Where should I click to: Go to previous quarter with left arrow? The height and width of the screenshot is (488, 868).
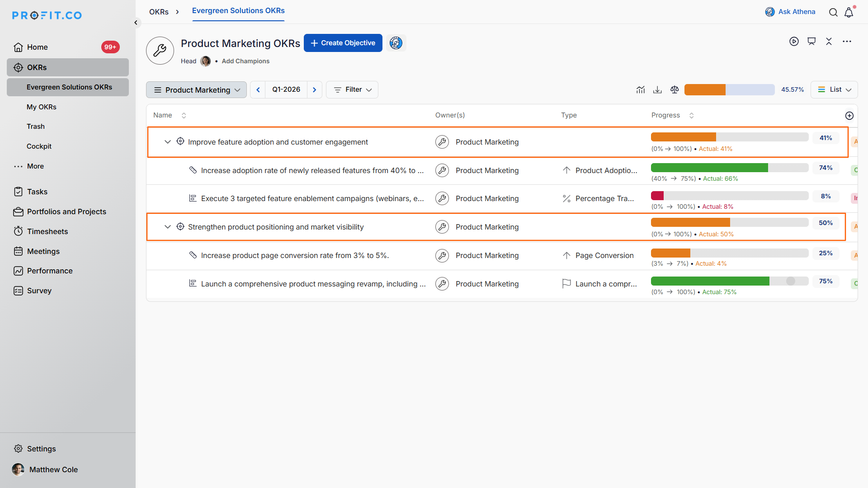tap(258, 89)
